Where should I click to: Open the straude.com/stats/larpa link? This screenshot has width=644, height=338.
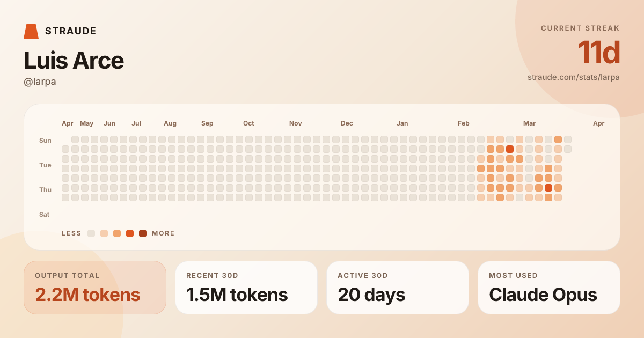tap(573, 77)
